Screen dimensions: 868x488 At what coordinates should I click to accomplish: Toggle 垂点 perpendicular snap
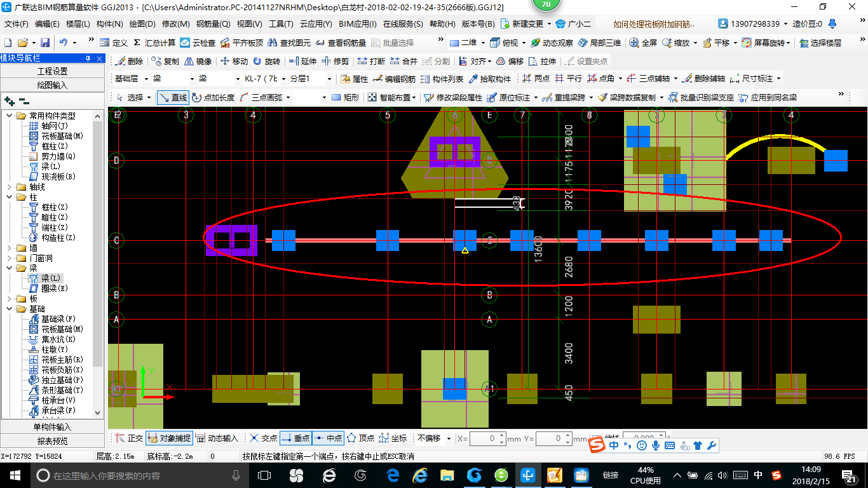[295, 438]
